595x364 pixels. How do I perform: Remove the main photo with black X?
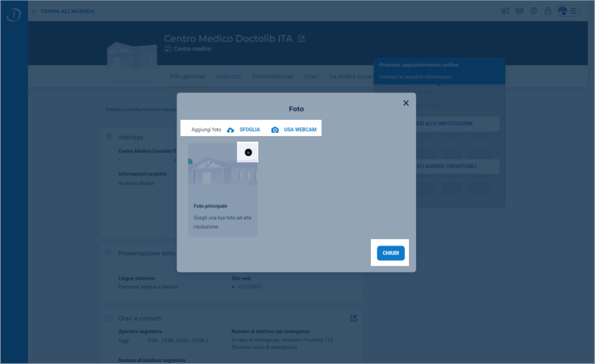(x=248, y=152)
